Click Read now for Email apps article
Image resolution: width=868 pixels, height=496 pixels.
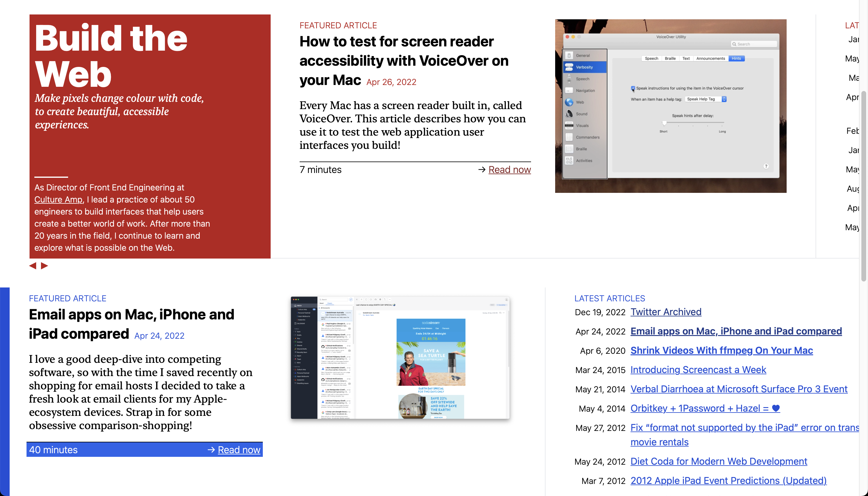[x=239, y=450]
